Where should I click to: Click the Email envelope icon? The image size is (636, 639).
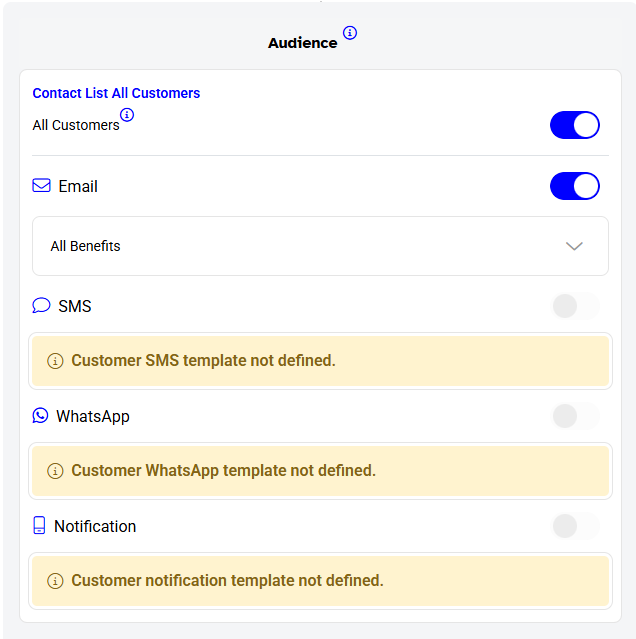click(41, 186)
